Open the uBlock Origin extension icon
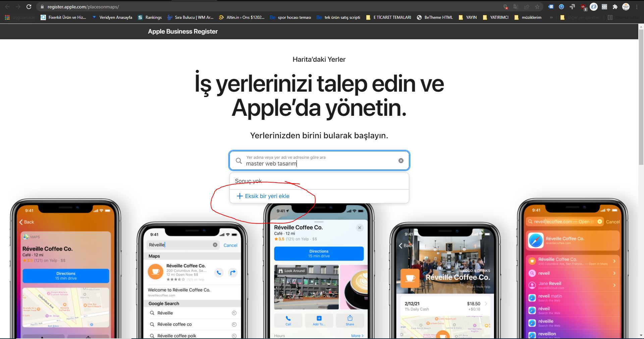 click(x=583, y=7)
